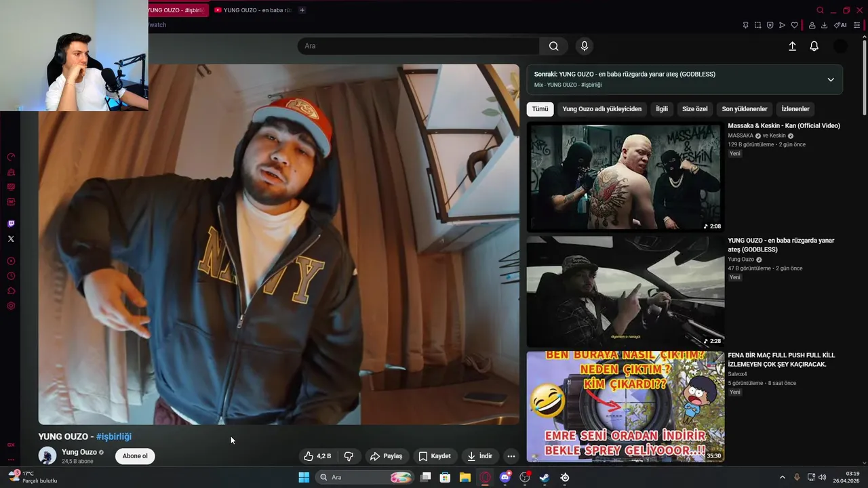
Task: Click the #işbirliği hashtag link
Action: (x=114, y=436)
